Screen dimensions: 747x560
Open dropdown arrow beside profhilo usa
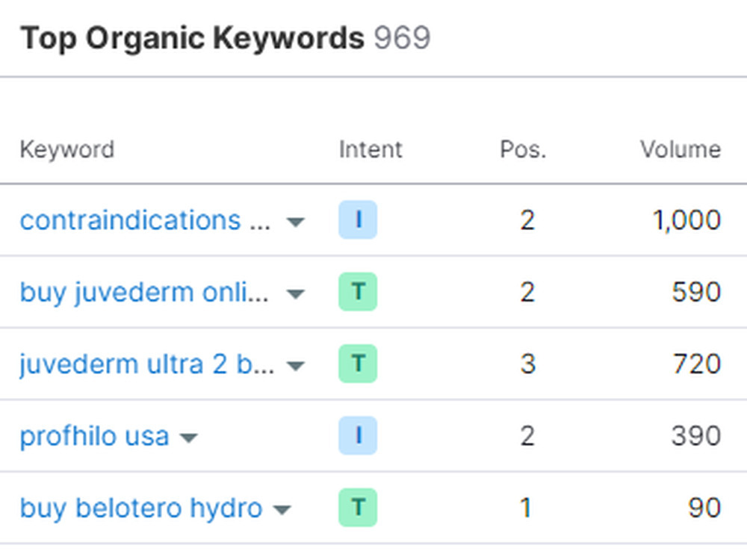click(189, 438)
